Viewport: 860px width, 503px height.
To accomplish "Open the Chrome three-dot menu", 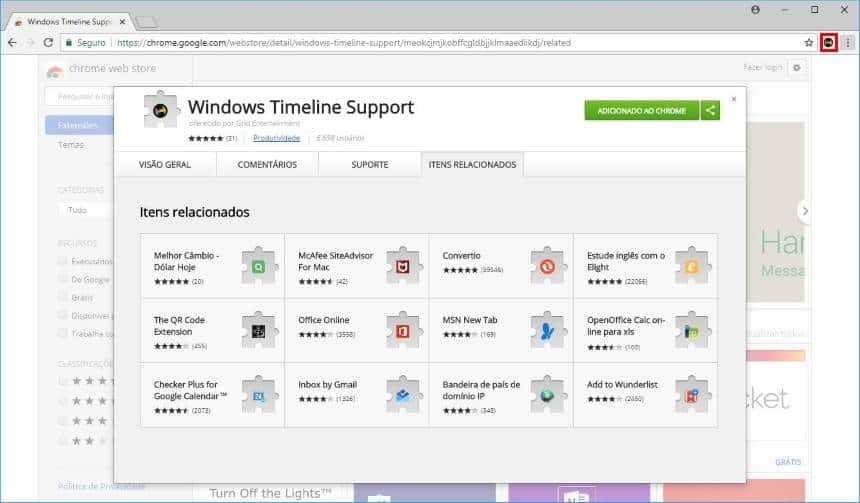I will pyautogui.click(x=848, y=42).
